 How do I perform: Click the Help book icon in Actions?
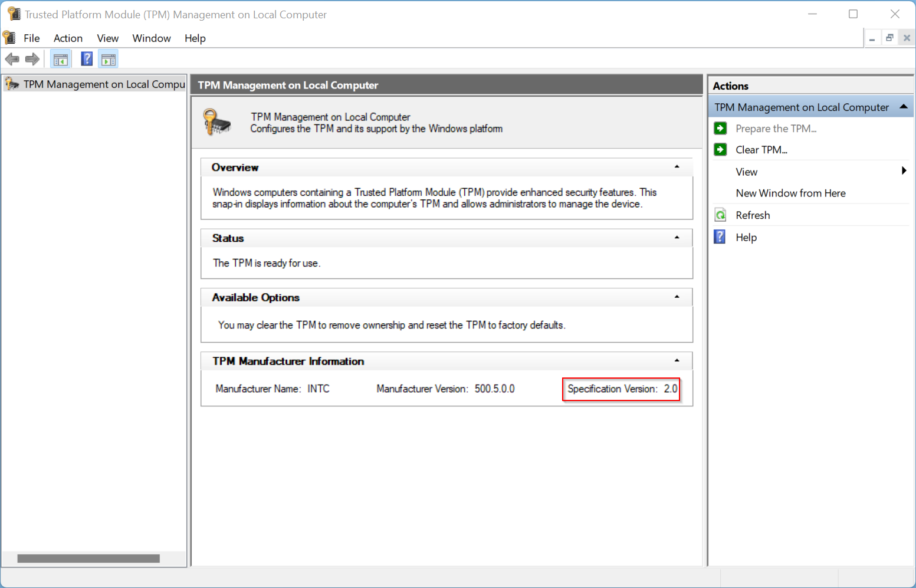720,236
